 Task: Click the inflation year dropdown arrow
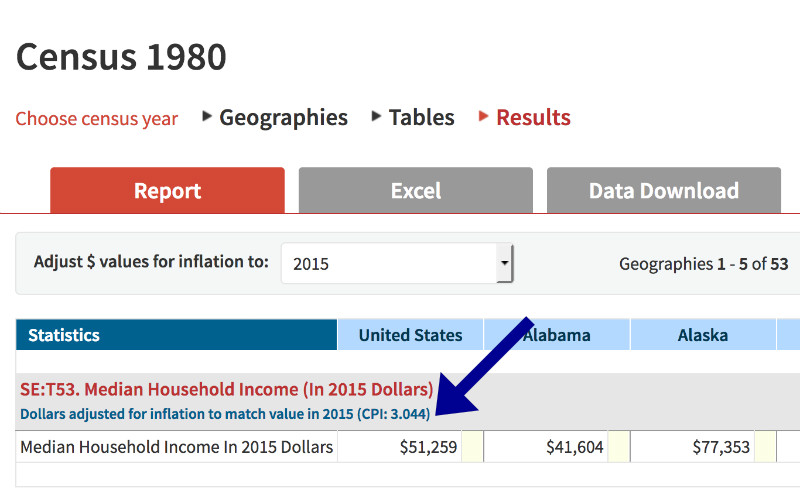505,263
